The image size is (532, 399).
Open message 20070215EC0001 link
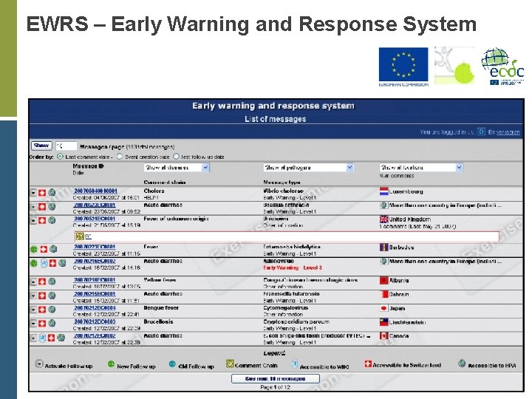tap(95, 294)
